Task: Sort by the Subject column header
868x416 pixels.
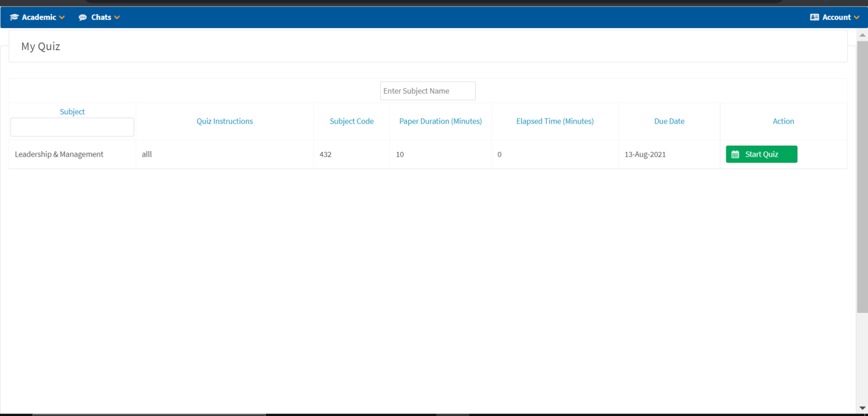Action: tap(72, 112)
